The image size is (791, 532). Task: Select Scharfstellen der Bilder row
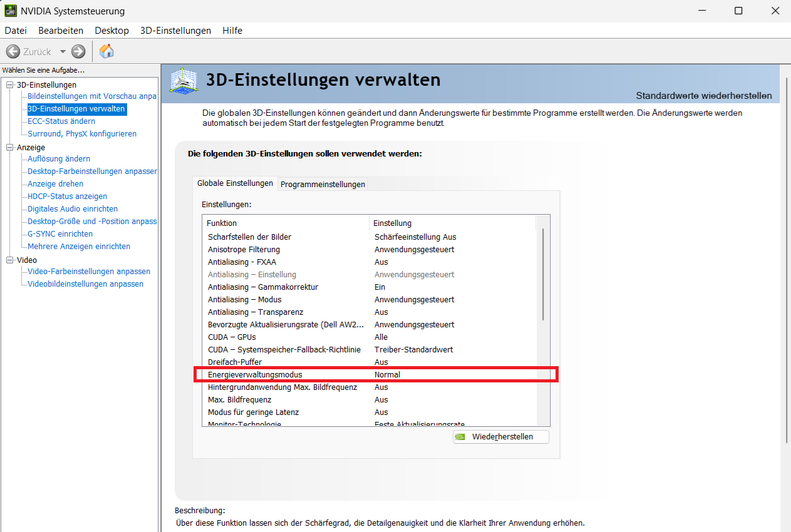click(x=370, y=237)
